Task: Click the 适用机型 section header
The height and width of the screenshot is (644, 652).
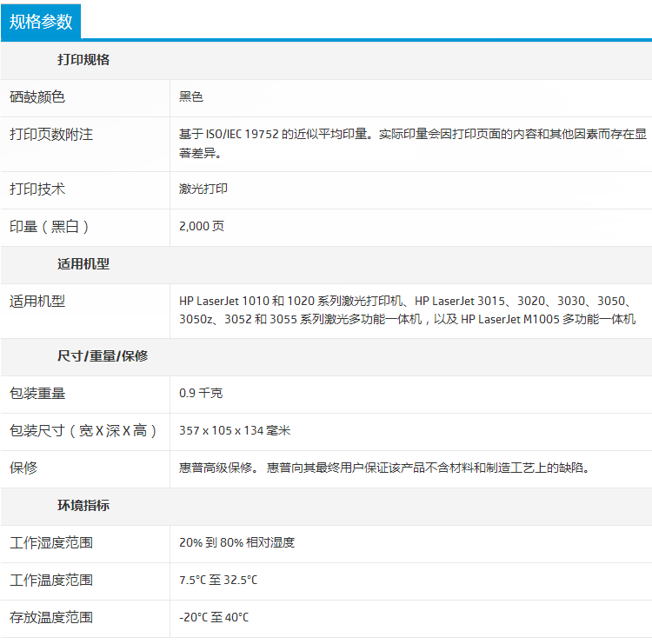Action: (83, 263)
